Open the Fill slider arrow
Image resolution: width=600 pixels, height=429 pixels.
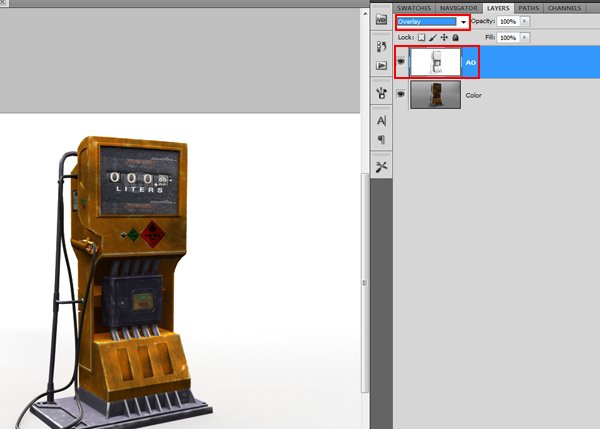coord(524,38)
